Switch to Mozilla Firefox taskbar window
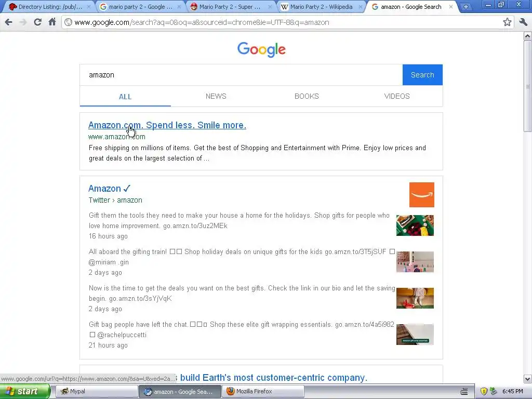Image resolution: width=532 pixels, height=399 pixels. point(263,392)
